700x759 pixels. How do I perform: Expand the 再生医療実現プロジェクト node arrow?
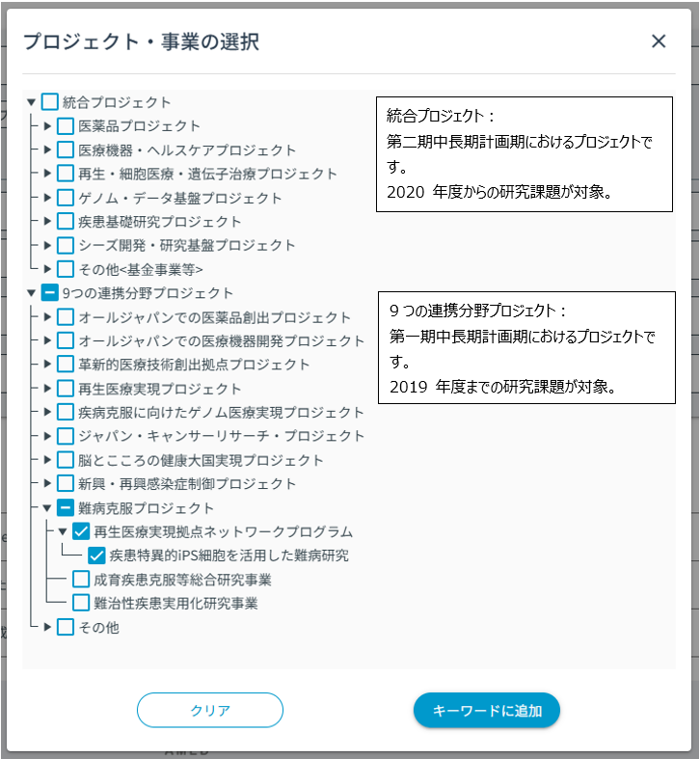point(47,389)
